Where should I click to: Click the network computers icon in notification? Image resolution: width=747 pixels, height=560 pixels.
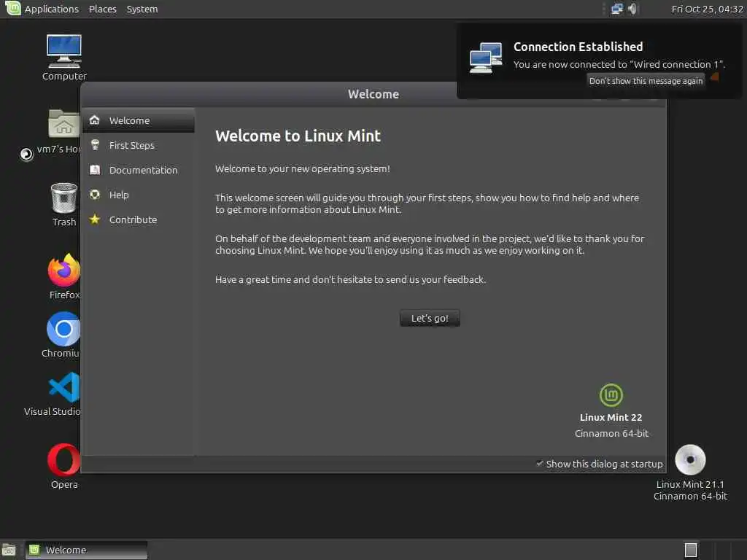point(485,58)
